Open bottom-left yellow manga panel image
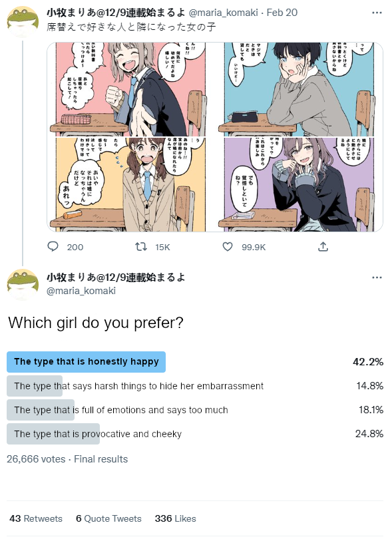Viewport: 392px width, 541px height. click(x=131, y=184)
